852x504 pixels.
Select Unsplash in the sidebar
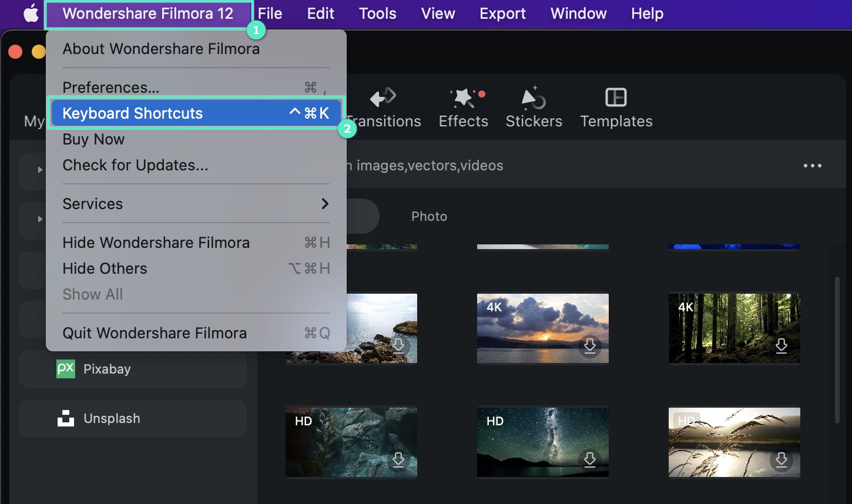point(133,418)
